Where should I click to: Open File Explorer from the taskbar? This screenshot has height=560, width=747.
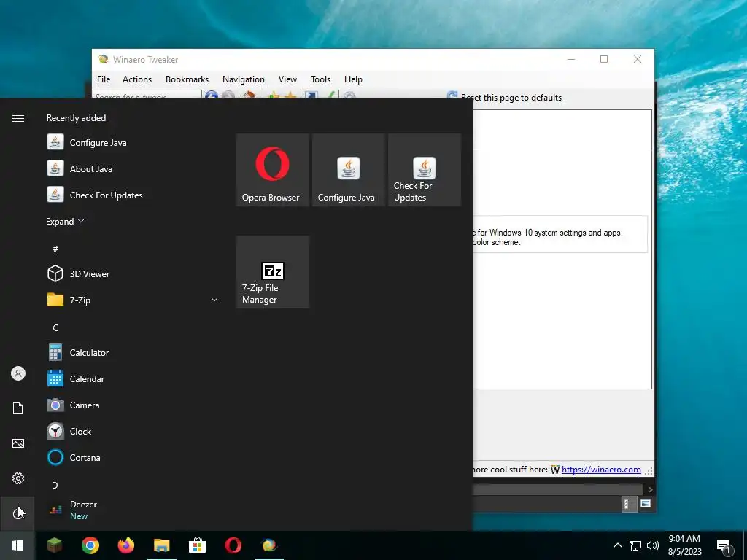pyautogui.click(x=161, y=545)
